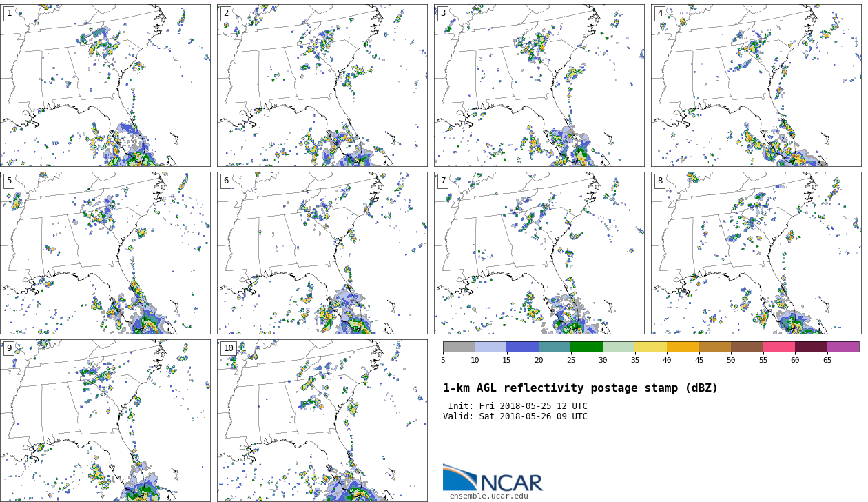868x502 pixels.
Task: Select ensemble member 2 reflectivity map
Action: (322, 85)
